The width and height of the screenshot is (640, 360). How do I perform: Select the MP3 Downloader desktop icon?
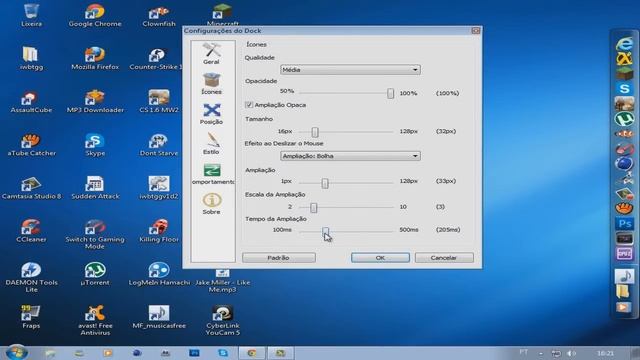coord(95,102)
